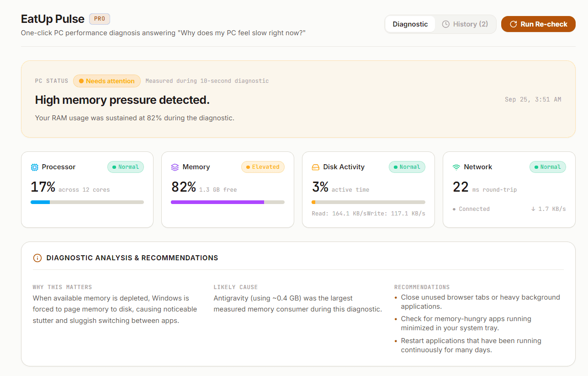Click the Needs attention status badge
This screenshot has width=588, height=376.
click(x=107, y=81)
